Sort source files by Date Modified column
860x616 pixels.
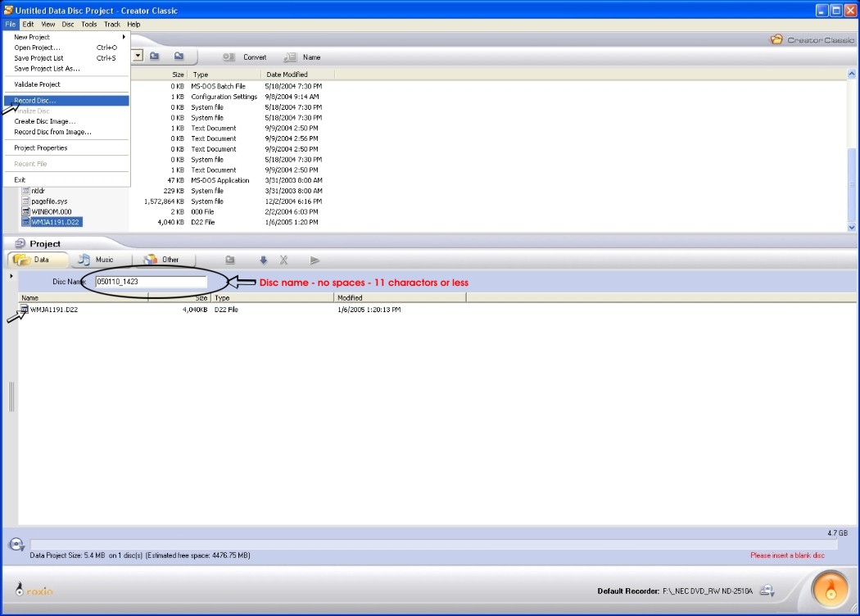[x=298, y=74]
